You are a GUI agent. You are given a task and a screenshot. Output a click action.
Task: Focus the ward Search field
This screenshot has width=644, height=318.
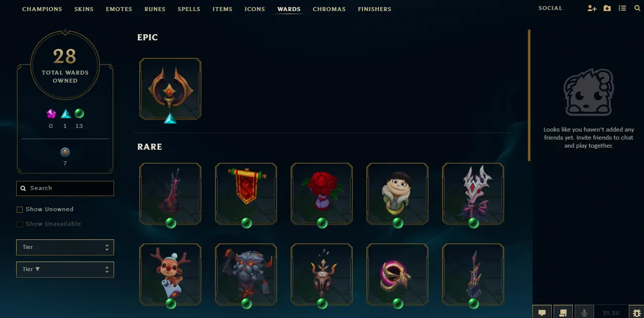[65, 188]
